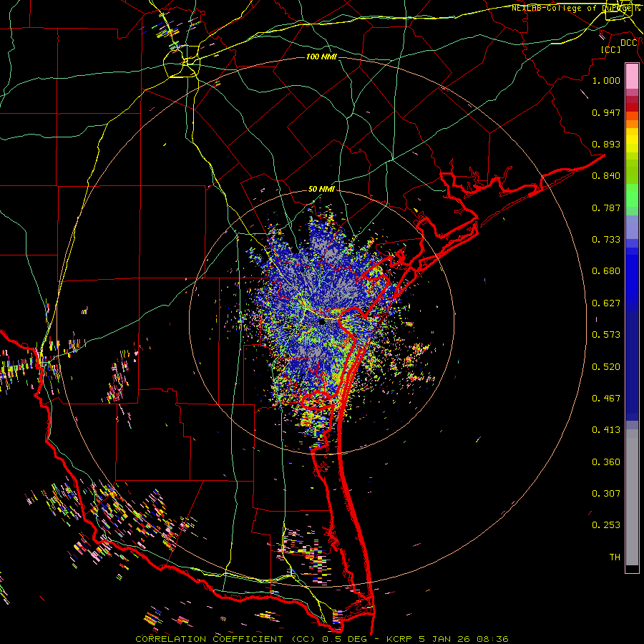This screenshot has height=644, width=644.
Task: Click the NEXLAB-College of DuPage title text
Action: [x=575, y=8]
